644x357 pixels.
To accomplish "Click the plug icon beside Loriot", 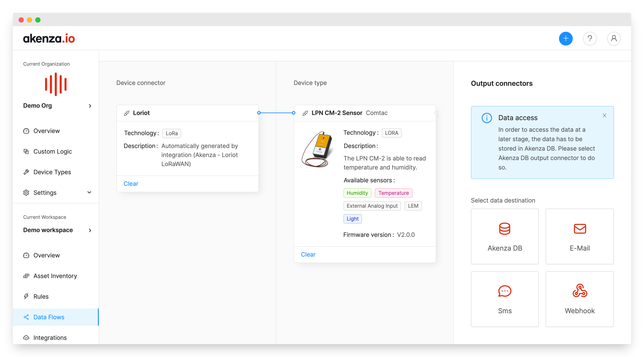I will (127, 113).
